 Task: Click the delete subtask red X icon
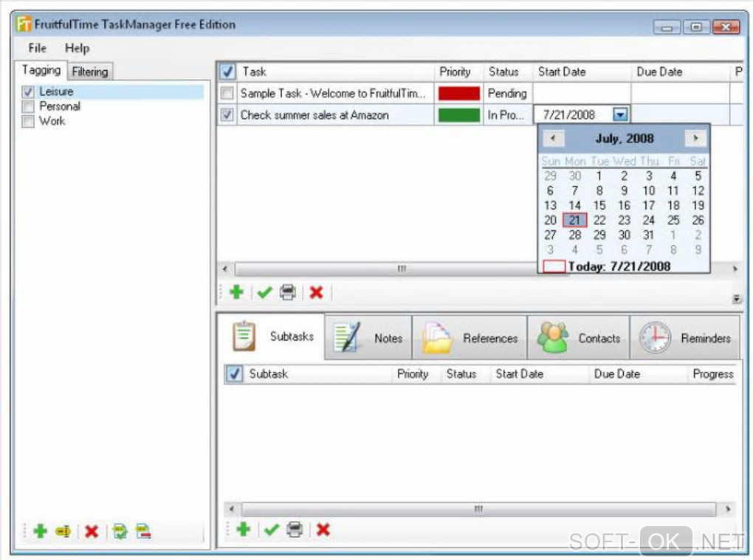[x=323, y=529]
